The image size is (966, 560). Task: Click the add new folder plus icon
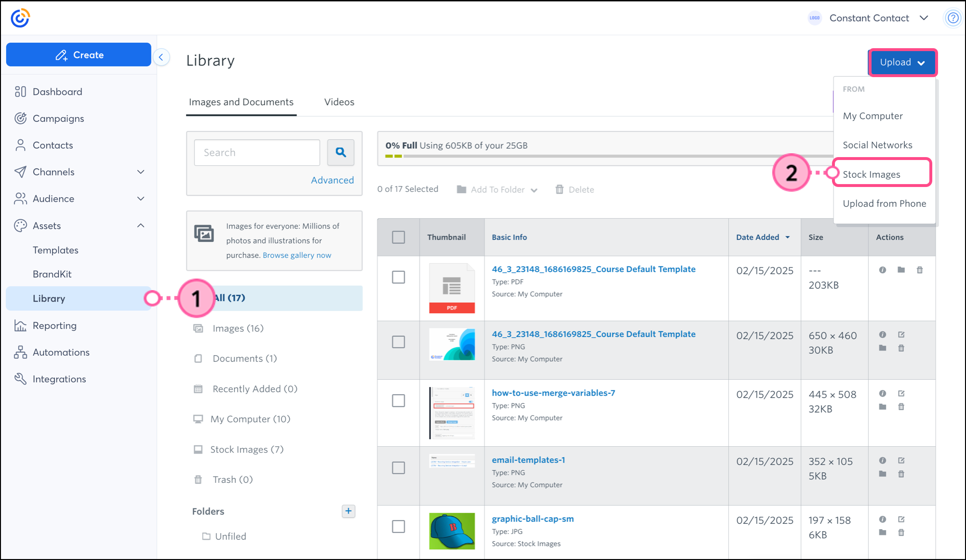[x=348, y=511]
